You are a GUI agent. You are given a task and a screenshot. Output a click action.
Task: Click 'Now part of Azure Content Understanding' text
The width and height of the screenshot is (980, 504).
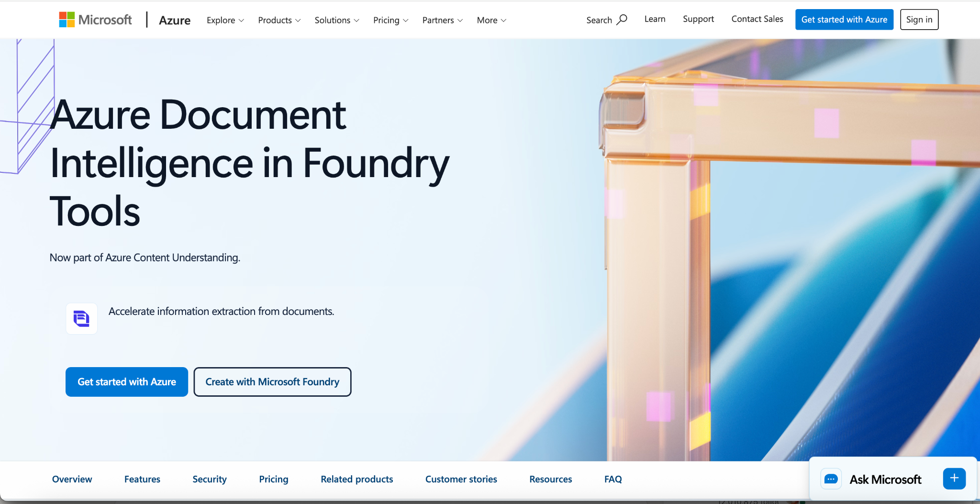pos(145,258)
